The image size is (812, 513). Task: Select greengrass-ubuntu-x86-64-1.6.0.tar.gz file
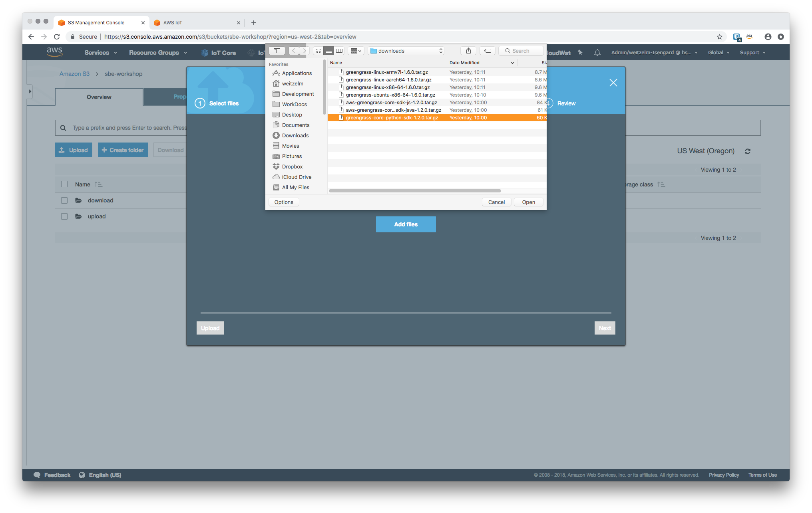click(437, 95)
